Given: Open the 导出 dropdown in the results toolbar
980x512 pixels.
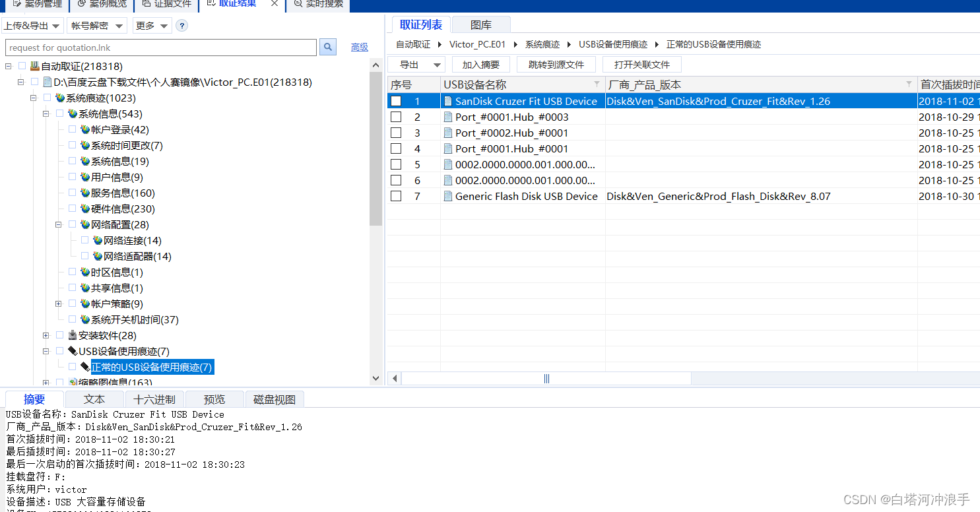Looking at the screenshot, I should pyautogui.click(x=416, y=65).
